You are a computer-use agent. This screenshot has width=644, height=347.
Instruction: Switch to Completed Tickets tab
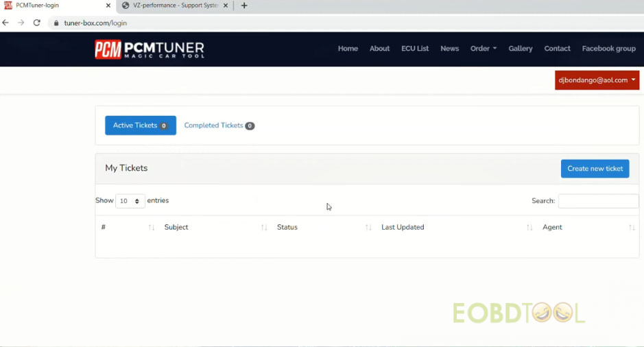[219, 125]
